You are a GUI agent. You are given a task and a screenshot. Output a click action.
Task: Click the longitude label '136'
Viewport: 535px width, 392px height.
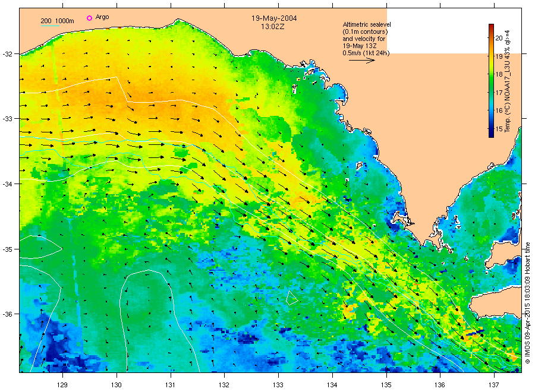point(440,385)
